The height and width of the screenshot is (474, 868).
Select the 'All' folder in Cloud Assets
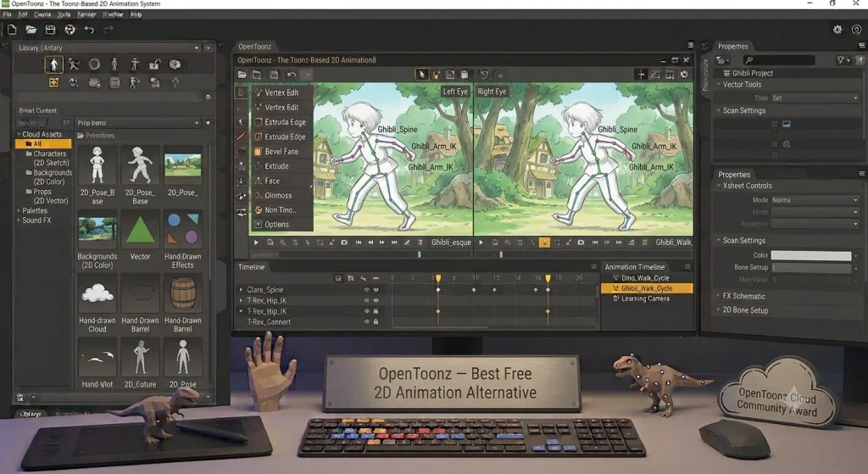point(43,143)
